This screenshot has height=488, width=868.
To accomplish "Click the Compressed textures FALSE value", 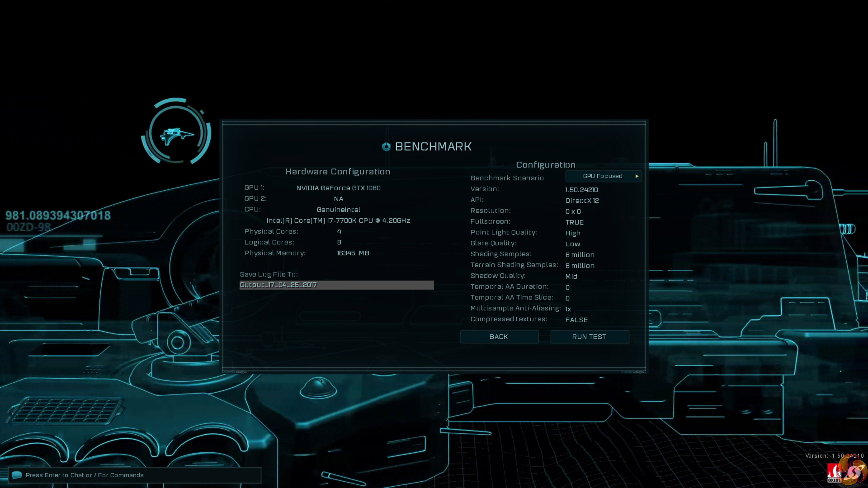I will (x=576, y=320).
